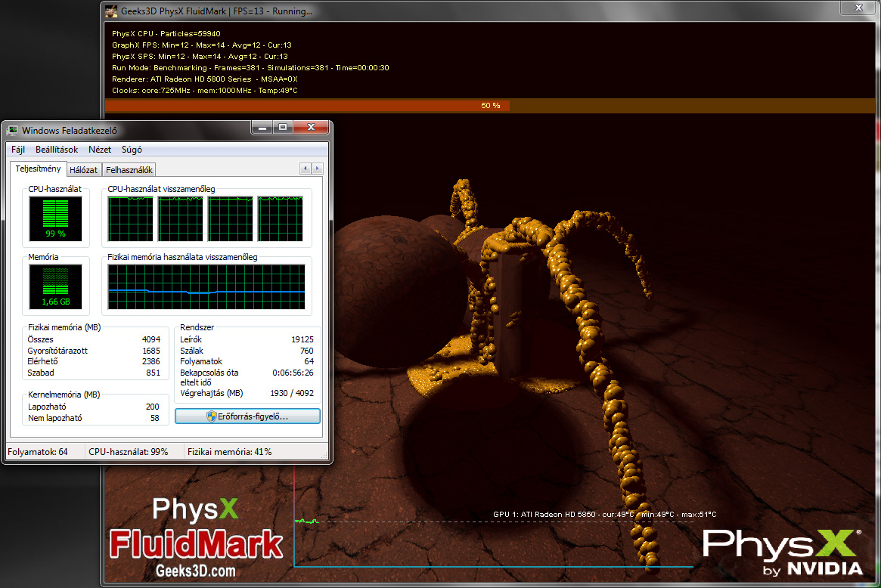The height and width of the screenshot is (588, 881).
Task: Select the Teljesítmény tab
Action: [x=39, y=169]
